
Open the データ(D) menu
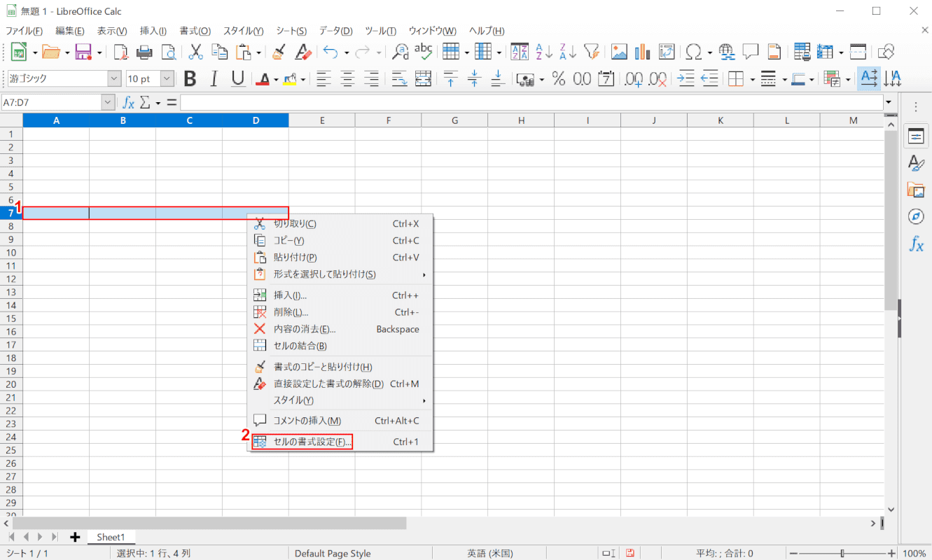(335, 31)
